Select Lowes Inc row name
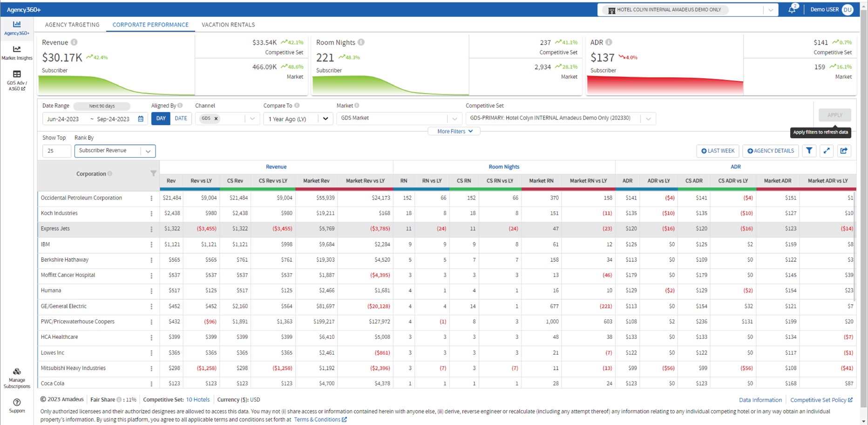 click(52, 353)
